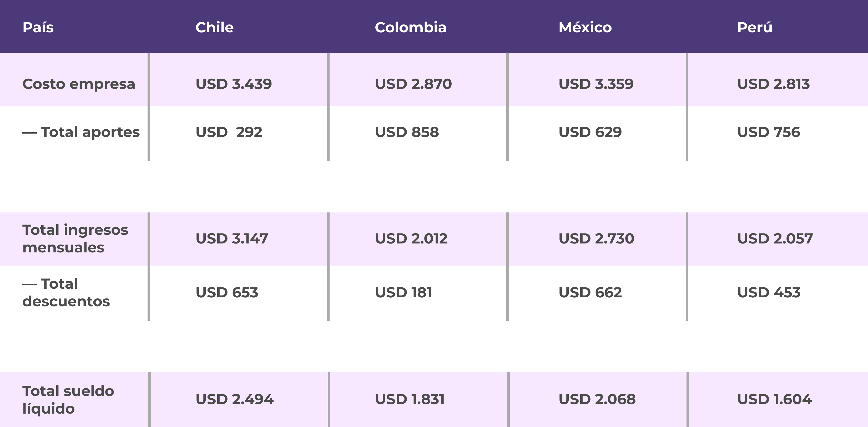The width and height of the screenshot is (868, 427).
Task: Click the Total ingresos mensuales label
Action: [x=75, y=238]
